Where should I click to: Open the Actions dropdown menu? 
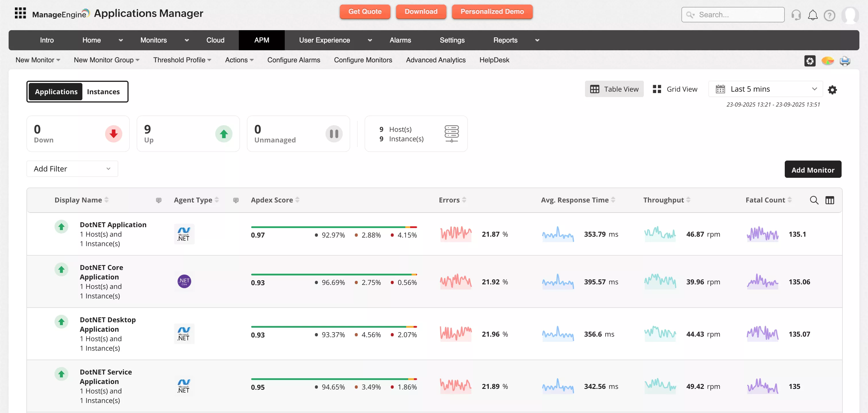coord(239,60)
